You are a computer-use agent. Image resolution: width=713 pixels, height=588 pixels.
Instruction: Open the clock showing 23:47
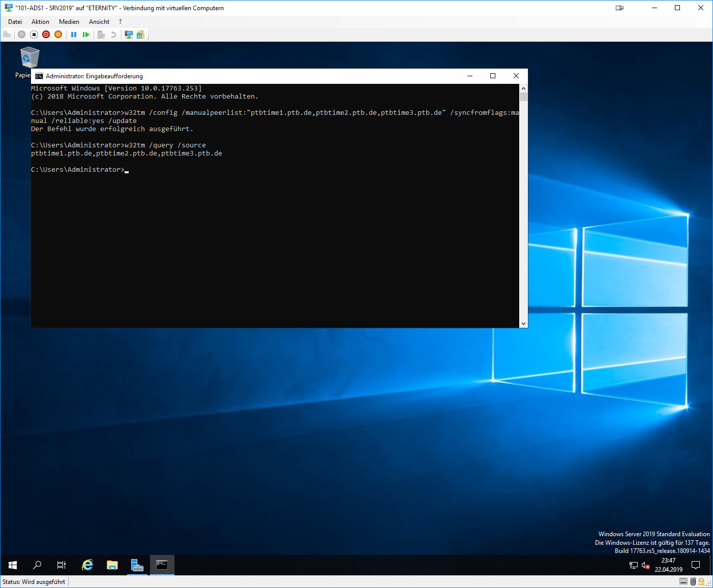tap(668, 565)
